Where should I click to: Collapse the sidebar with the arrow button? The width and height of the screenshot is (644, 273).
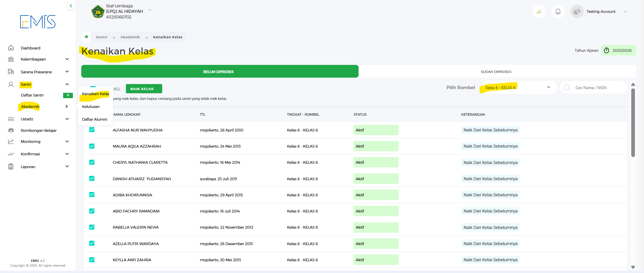click(71, 6)
